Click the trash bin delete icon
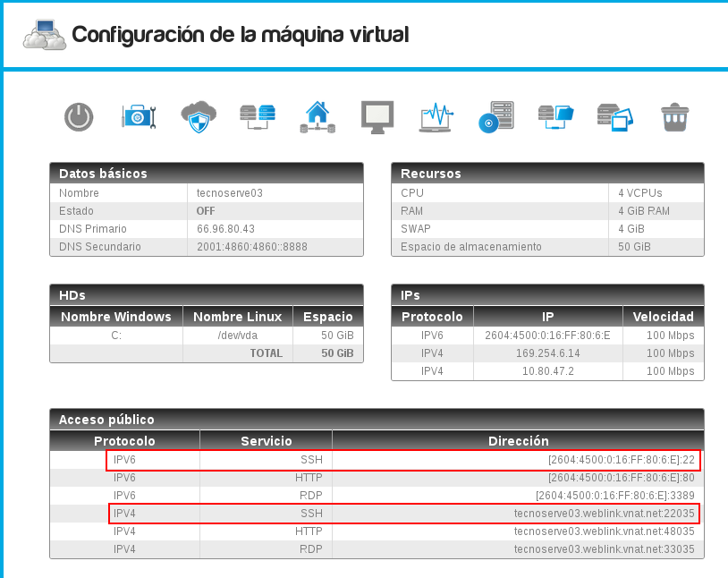 [674, 117]
